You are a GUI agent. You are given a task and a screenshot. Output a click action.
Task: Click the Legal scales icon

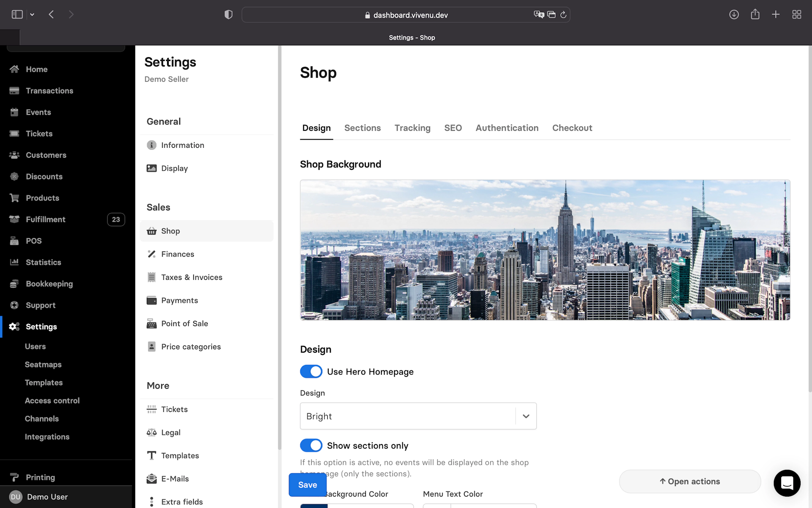[x=151, y=433]
